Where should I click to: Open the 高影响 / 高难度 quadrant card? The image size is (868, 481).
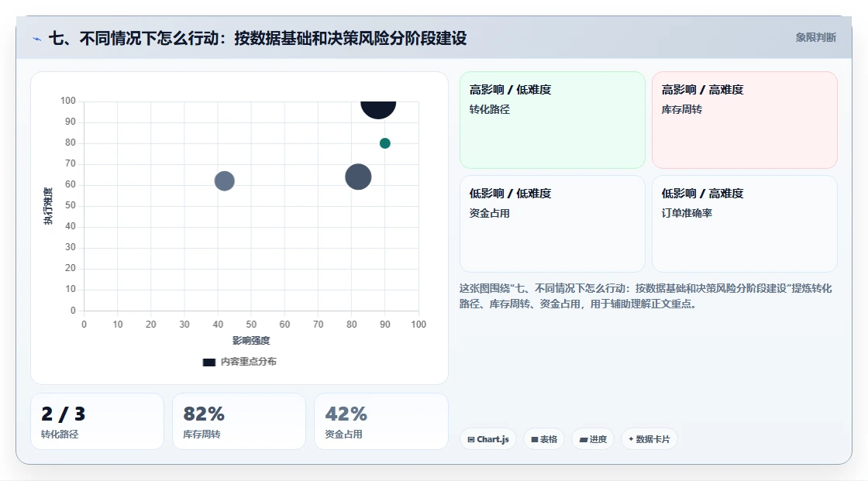(x=745, y=120)
